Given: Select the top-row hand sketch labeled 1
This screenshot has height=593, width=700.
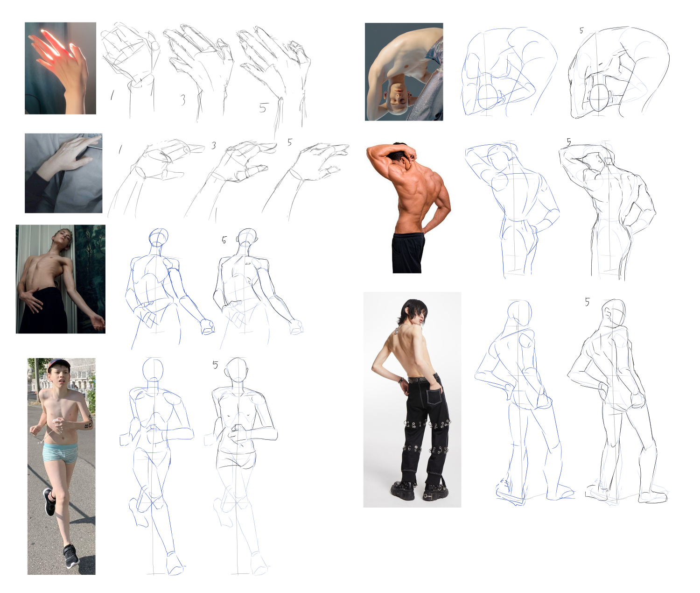Looking at the screenshot, I should pos(130,65).
